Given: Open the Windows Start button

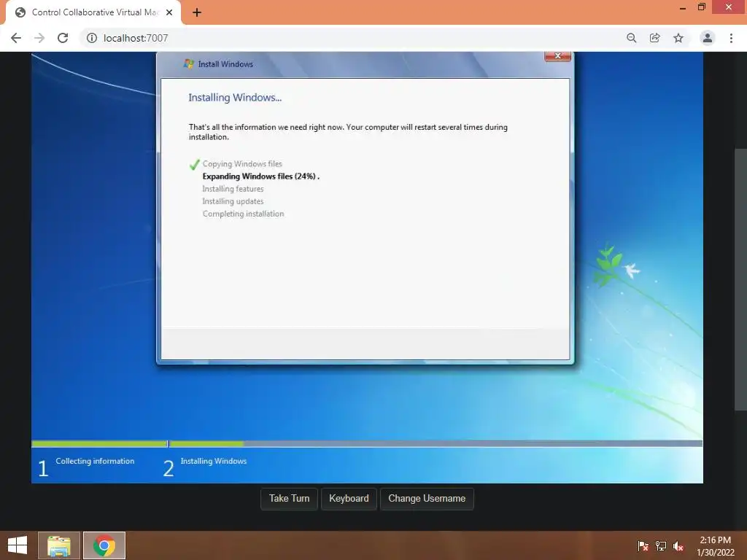Looking at the screenshot, I should [x=18, y=545].
